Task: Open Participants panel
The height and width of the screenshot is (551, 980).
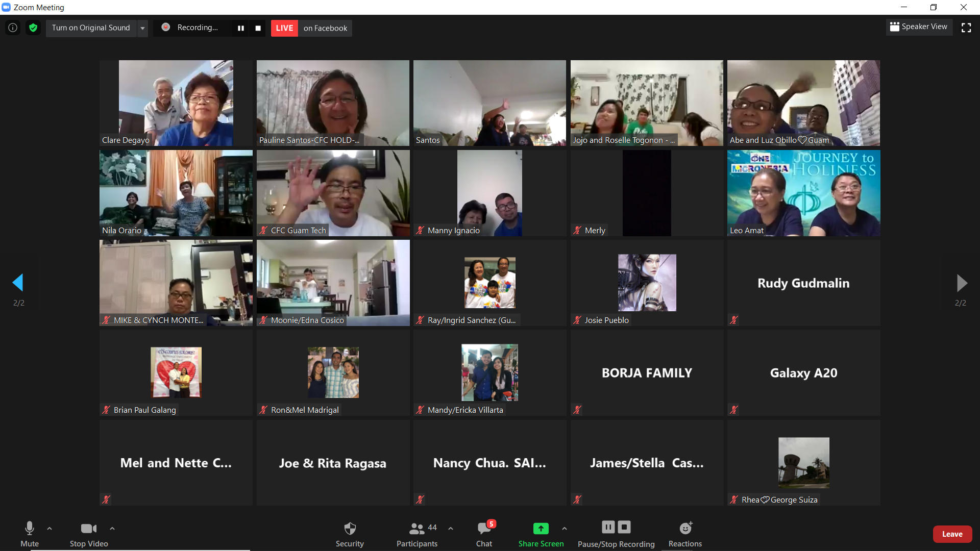Action: 417,534
